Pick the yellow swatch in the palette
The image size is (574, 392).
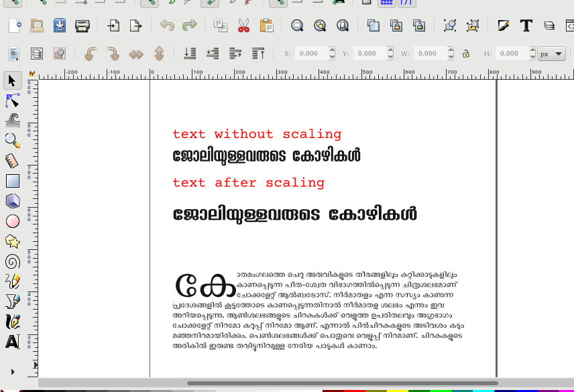[398, 389]
